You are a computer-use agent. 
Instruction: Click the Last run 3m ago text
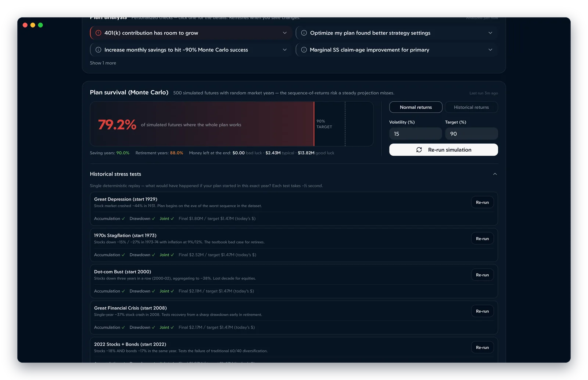(x=484, y=93)
